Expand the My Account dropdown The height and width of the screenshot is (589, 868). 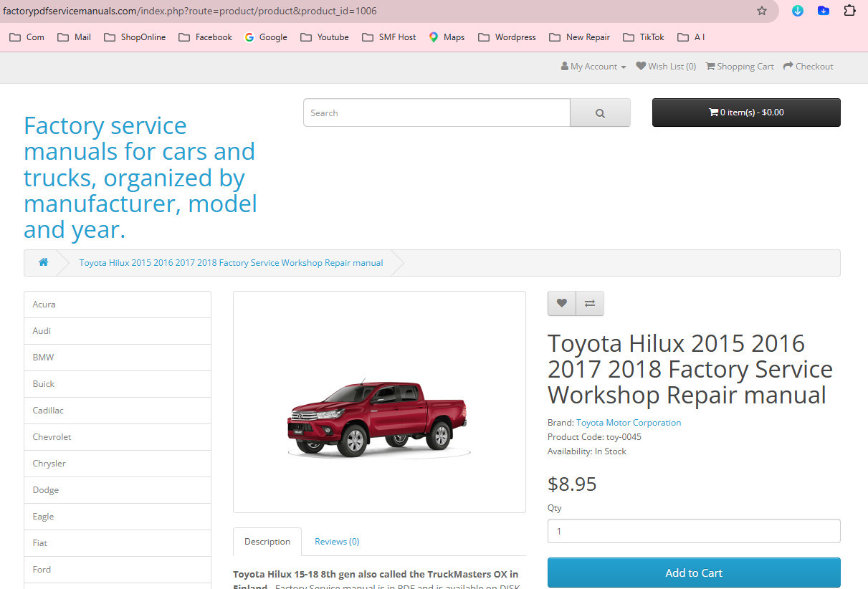click(x=593, y=67)
